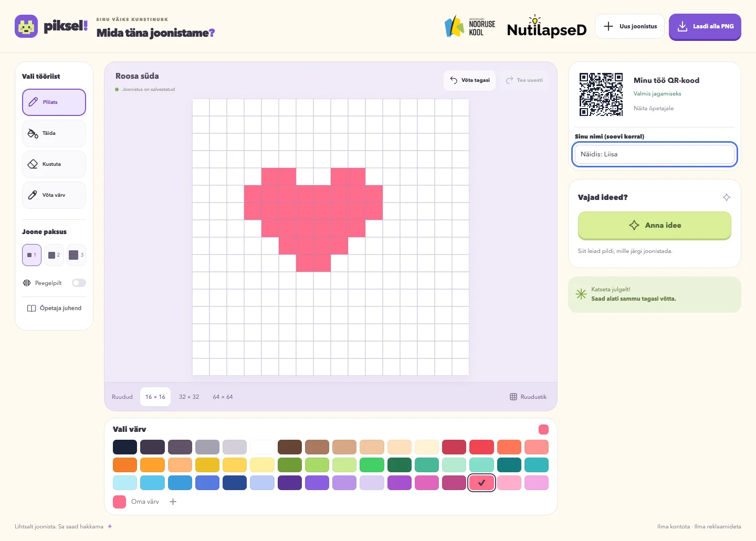756x541 pixels.
Task: Focus the Sinu nimi name input field
Action: (655, 154)
